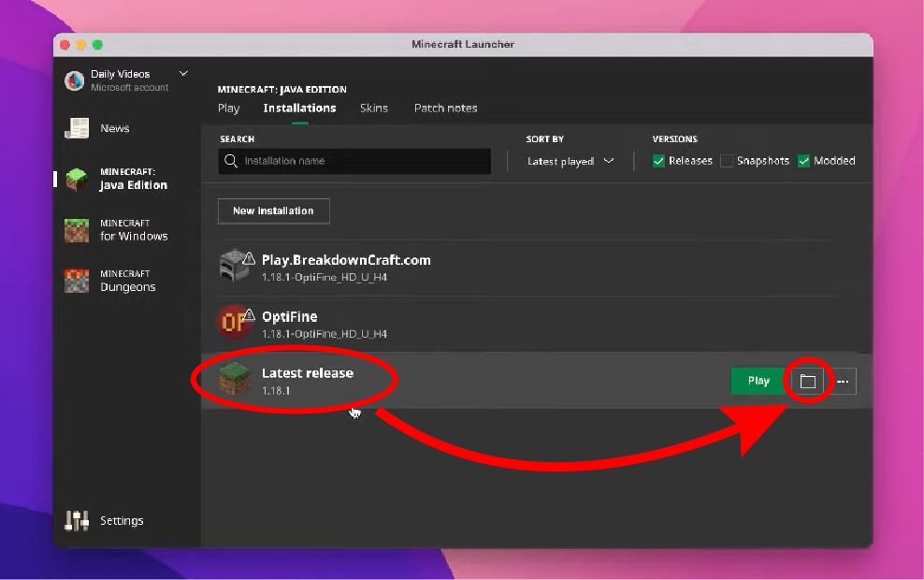924x580 pixels.
Task: Click the Daily Videos account avatar
Action: [74, 80]
